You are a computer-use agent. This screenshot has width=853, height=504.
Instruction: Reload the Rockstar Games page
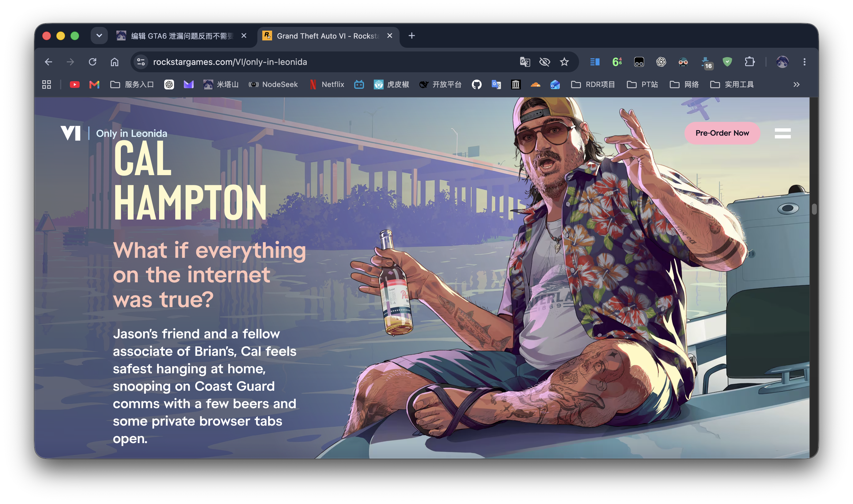point(93,62)
